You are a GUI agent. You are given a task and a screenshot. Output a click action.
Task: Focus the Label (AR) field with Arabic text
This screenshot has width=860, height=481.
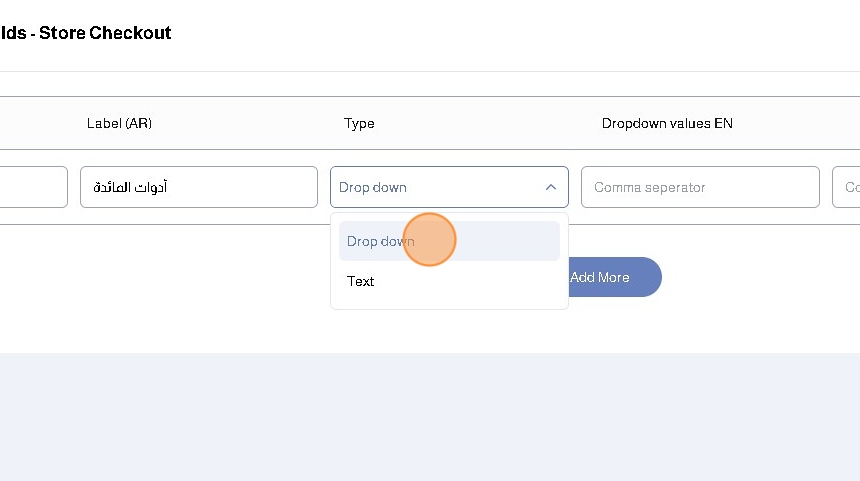[198, 187]
